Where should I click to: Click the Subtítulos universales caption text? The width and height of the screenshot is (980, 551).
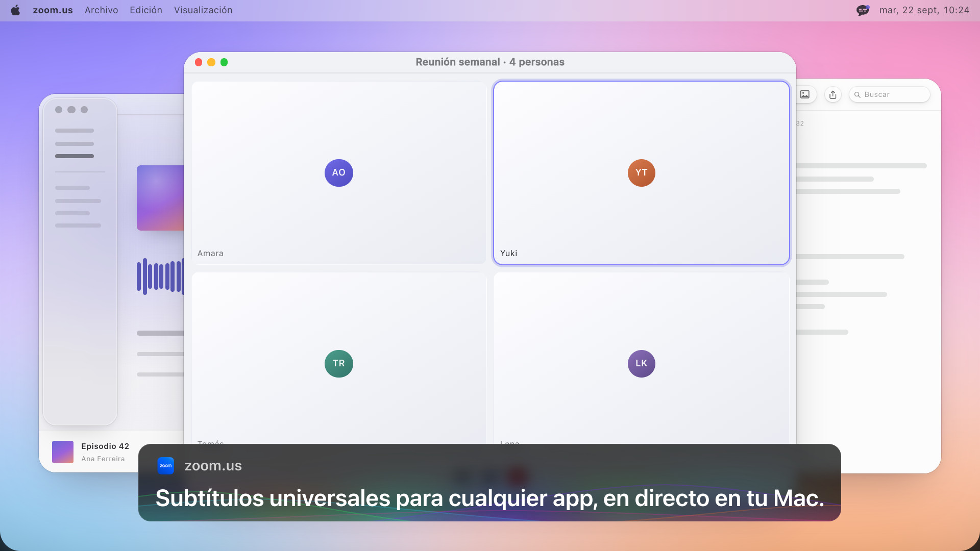[489, 498]
